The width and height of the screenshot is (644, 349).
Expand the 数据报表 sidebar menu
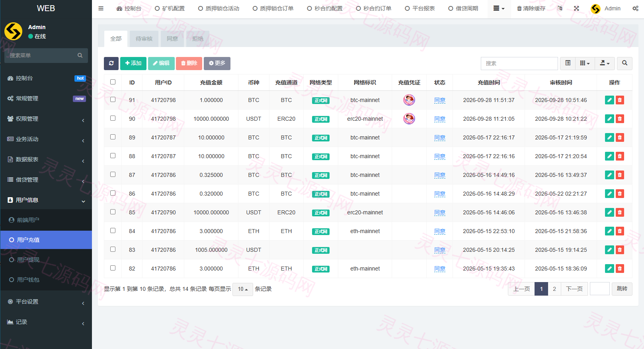46,159
